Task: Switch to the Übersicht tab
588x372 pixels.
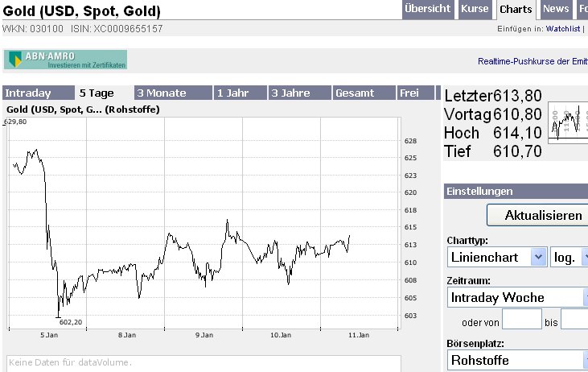Action: pyautogui.click(x=428, y=9)
